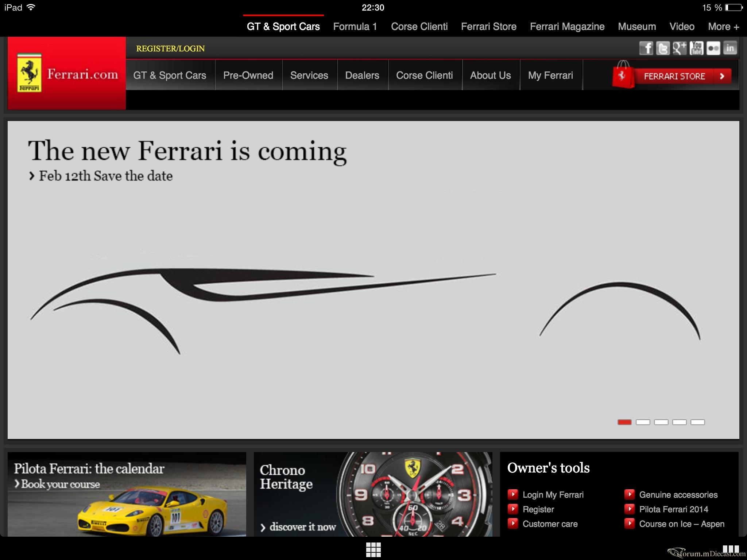This screenshot has width=747, height=560.
Task: Open the Genuine accessories link
Action: point(678,495)
